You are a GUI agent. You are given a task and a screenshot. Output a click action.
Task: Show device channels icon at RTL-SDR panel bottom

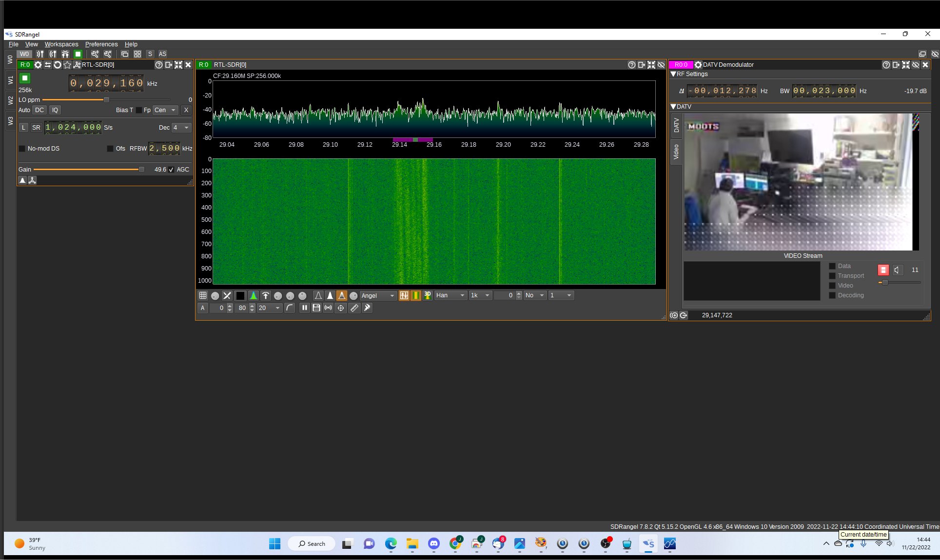(32, 180)
